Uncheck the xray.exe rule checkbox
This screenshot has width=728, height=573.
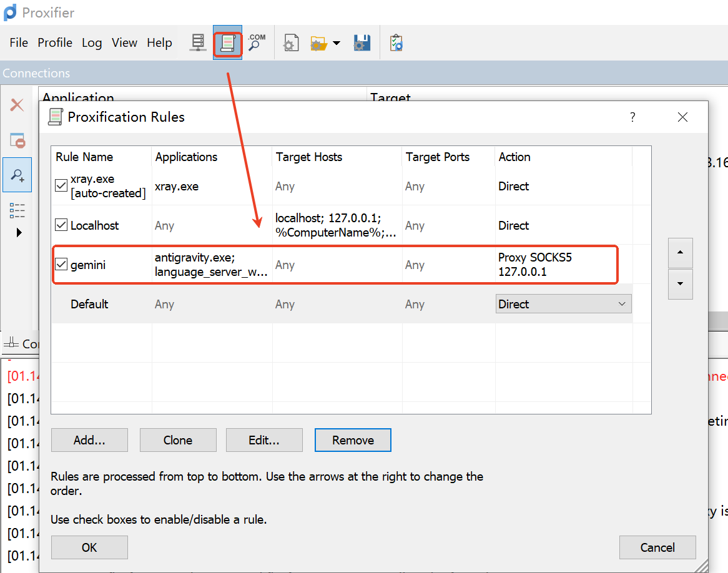pyautogui.click(x=61, y=185)
